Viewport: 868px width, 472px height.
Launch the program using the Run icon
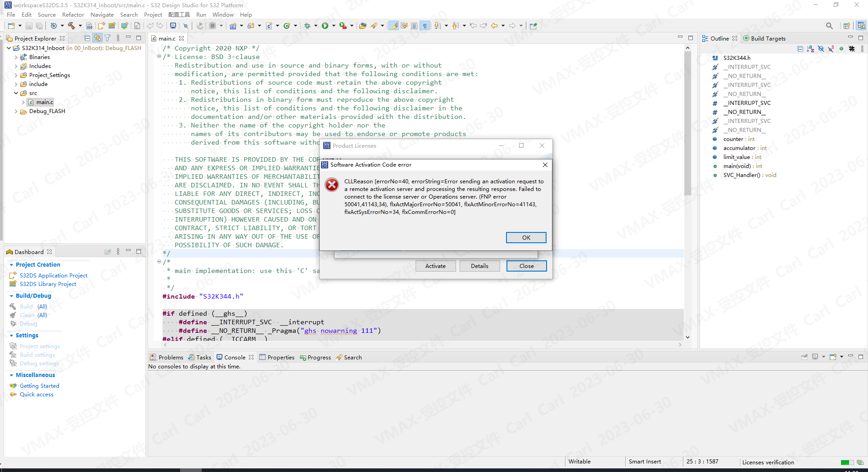tap(325, 26)
